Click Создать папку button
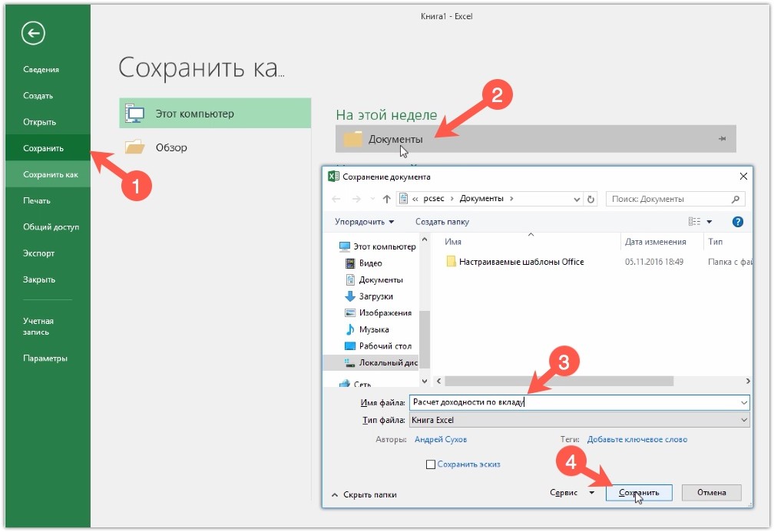This screenshot has width=774, height=532. 442,222
